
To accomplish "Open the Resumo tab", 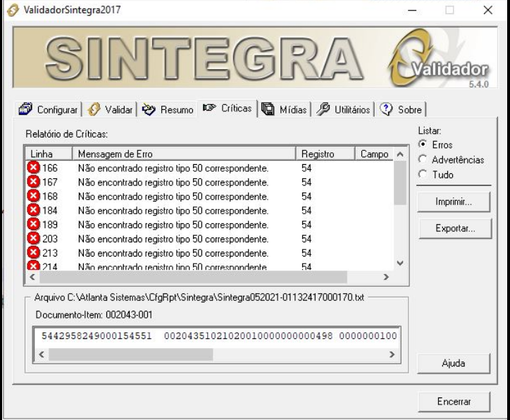I will click(168, 109).
